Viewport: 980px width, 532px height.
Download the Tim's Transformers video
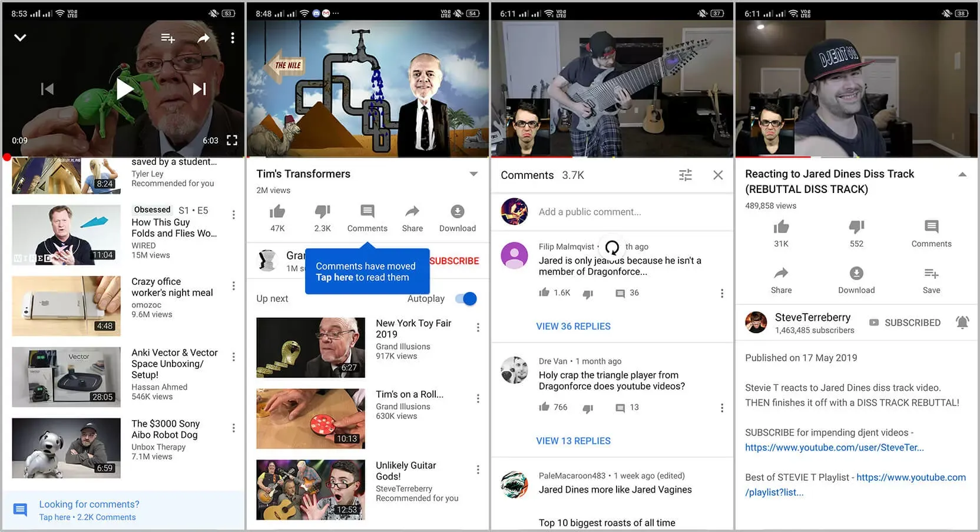click(x=457, y=212)
